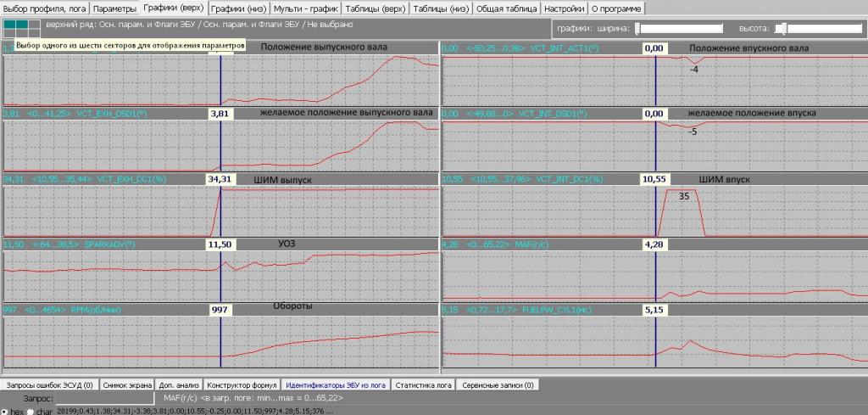Switch to the 'Графики (низ)' tab
This screenshot has height=415, width=868.
pos(239,8)
